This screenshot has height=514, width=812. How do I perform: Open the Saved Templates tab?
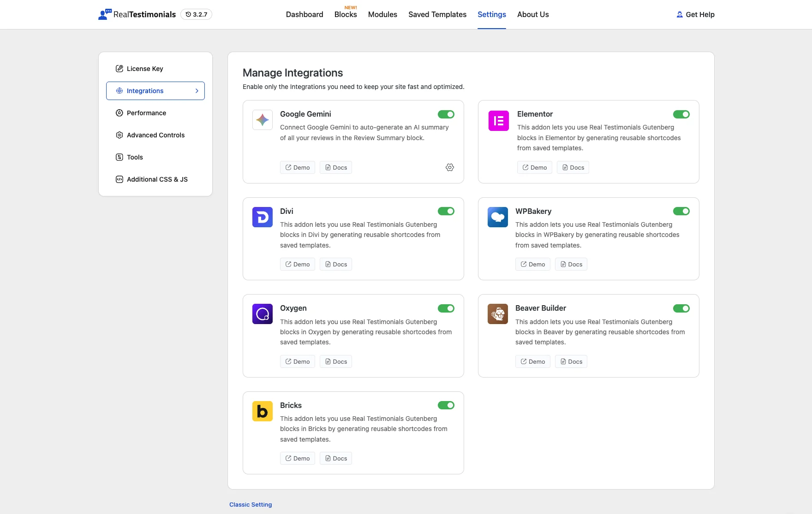pos(437,14)
